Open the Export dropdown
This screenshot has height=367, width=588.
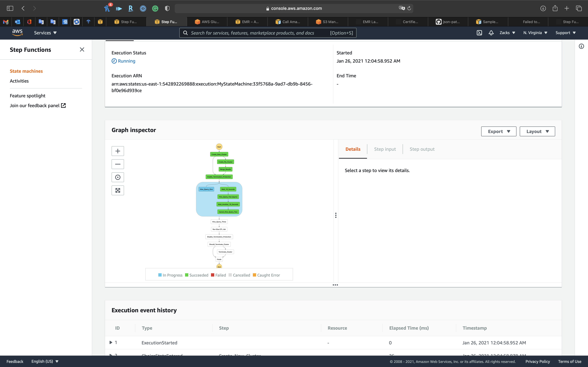499,131
